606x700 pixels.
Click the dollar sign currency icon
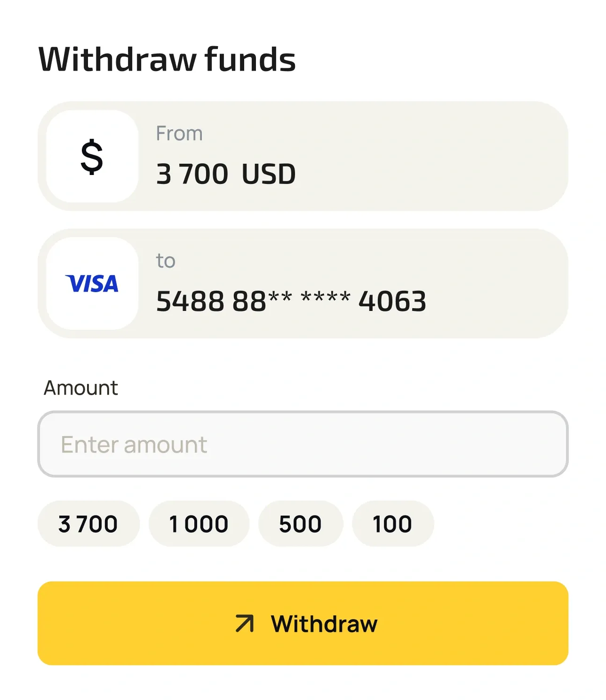click(x=92, y=157)
